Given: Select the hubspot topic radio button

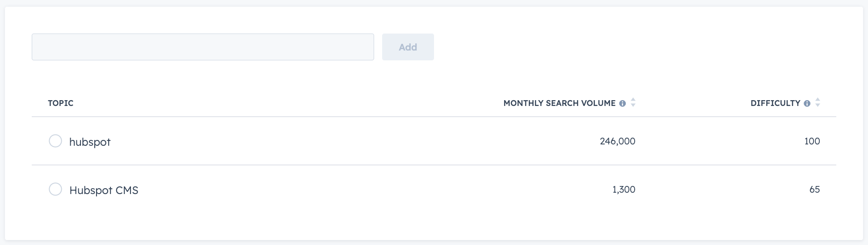Looking at the screenshot, I should pyautogui.click(x=55, y=141).
